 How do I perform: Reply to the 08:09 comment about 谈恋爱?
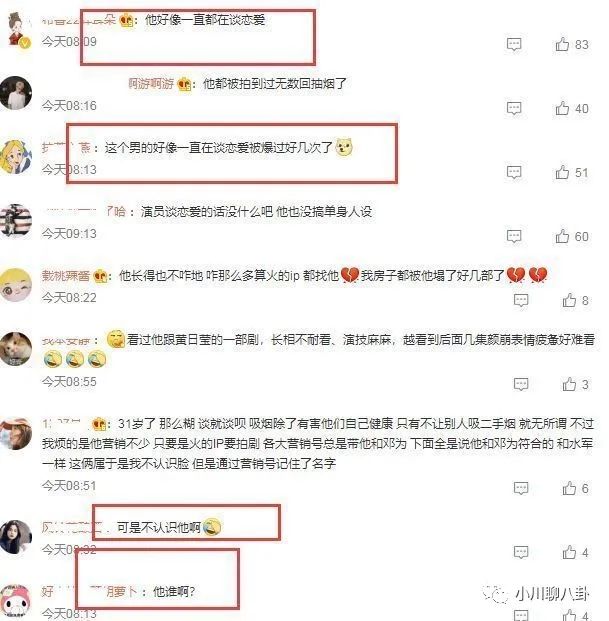(x=514, y=44)
